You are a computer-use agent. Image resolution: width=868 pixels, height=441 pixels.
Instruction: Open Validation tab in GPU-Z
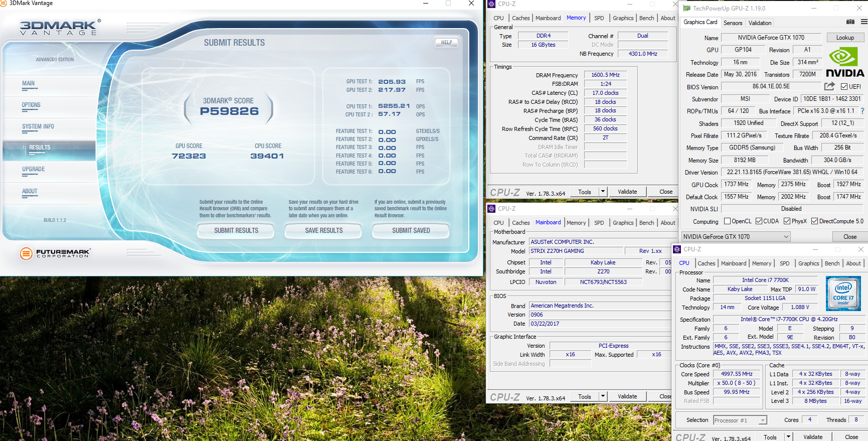pyautogui.click(x=760, y=23)
